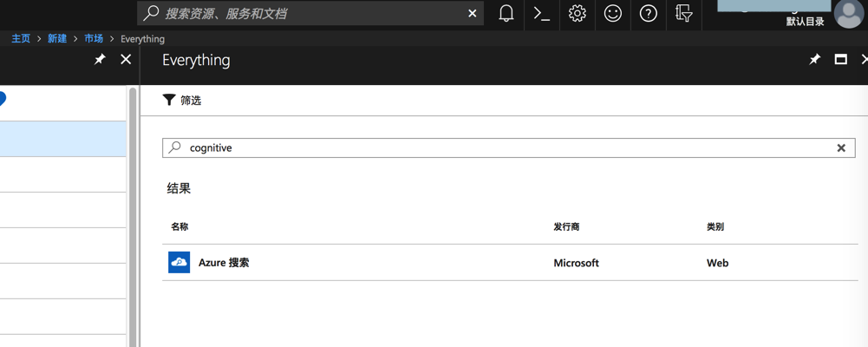
Task: Open directory and subscription filter icon
Action: [x=684, y=13]
